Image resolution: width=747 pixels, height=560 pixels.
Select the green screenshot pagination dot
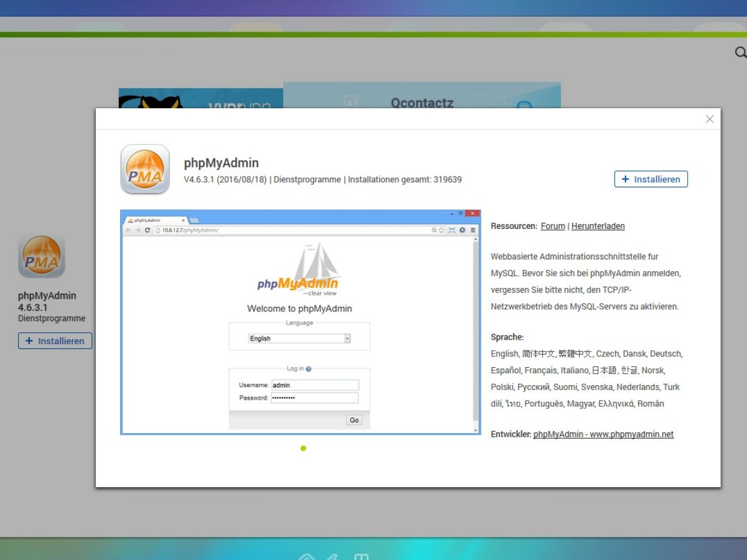(x=303, y=448)
